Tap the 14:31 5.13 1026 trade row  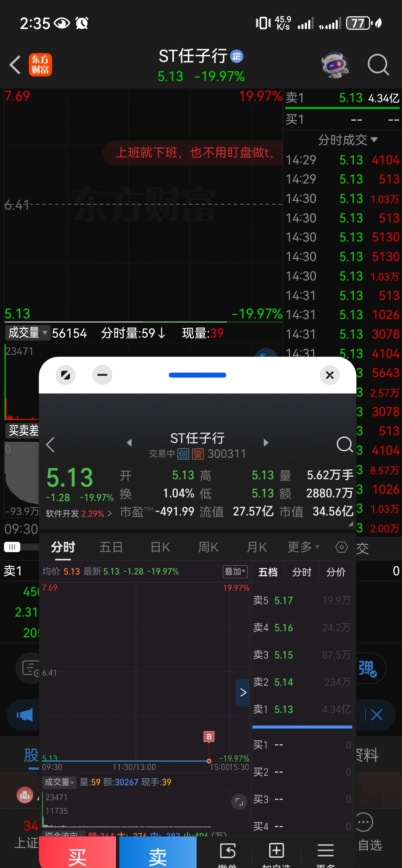pyautogui.click(x=342, y=315)
